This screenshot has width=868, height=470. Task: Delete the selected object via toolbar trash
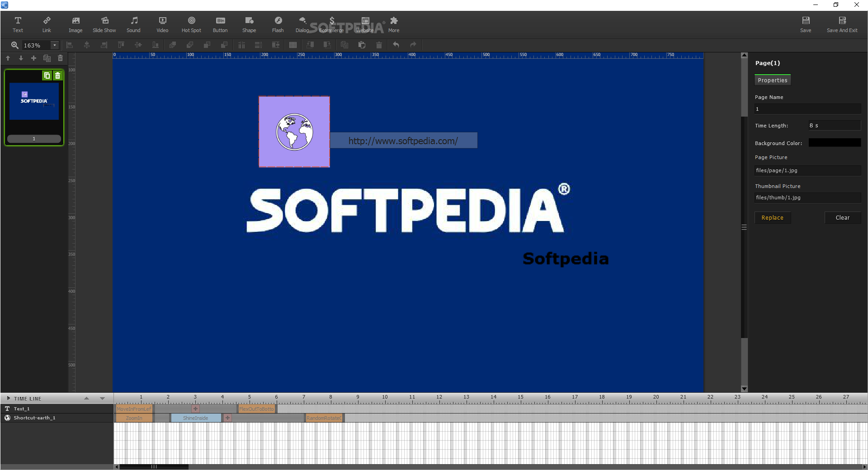point(379,45)
